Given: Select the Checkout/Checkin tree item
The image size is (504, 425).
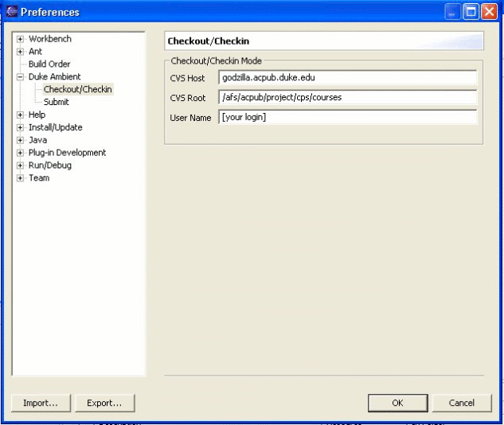Looking at the screenshot, I should 78,89.
